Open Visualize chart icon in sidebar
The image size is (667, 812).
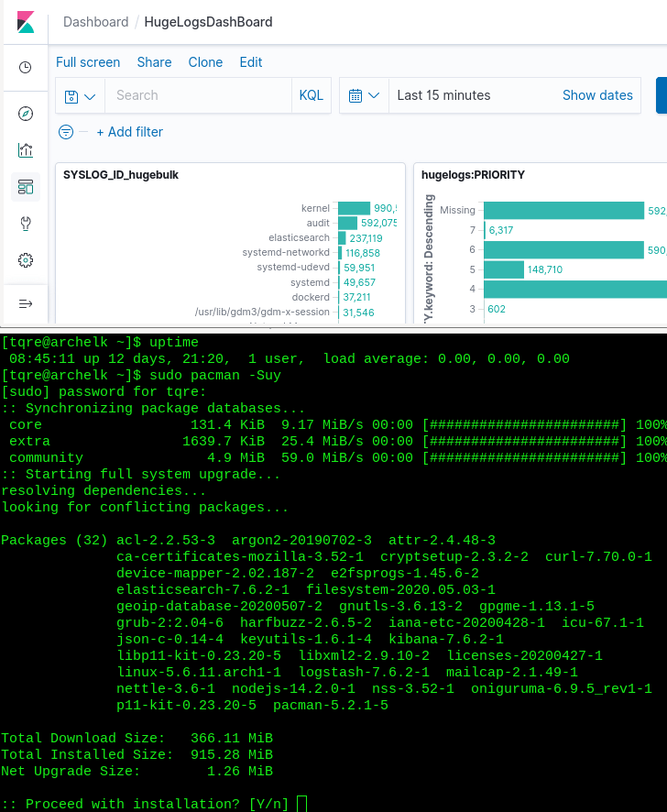click(x=26, y=150)
